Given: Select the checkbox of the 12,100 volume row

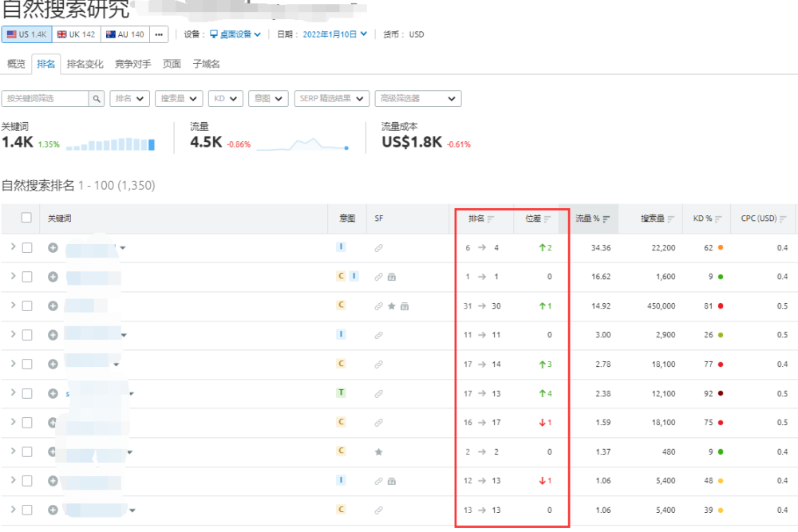Looking at the screenshot, I should click(x=27, y=393).
